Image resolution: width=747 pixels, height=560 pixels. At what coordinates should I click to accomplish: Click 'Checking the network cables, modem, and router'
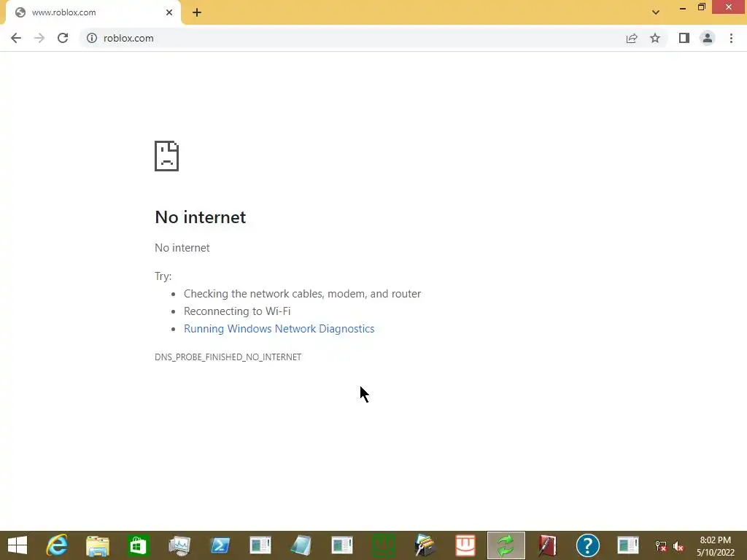pyautogui.click(x=303, y=294)
